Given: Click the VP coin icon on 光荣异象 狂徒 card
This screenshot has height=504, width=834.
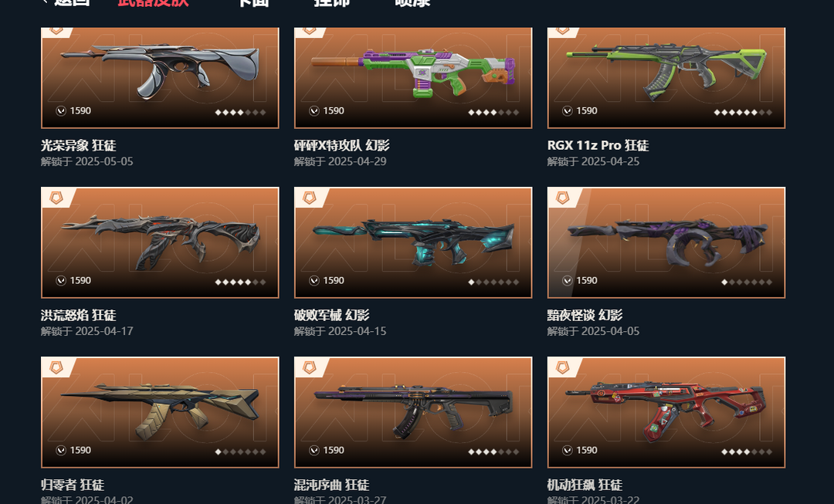Looking at the screenshot, I should pos(61,110).
